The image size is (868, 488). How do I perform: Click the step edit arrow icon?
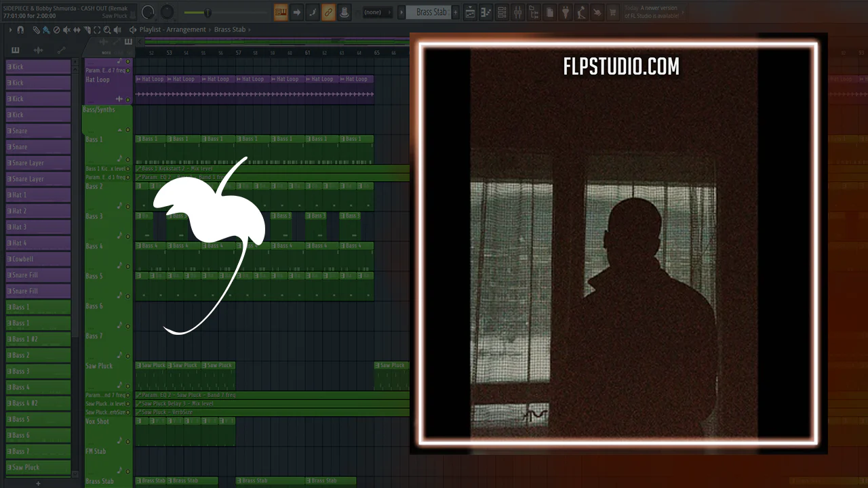point(297,12)
